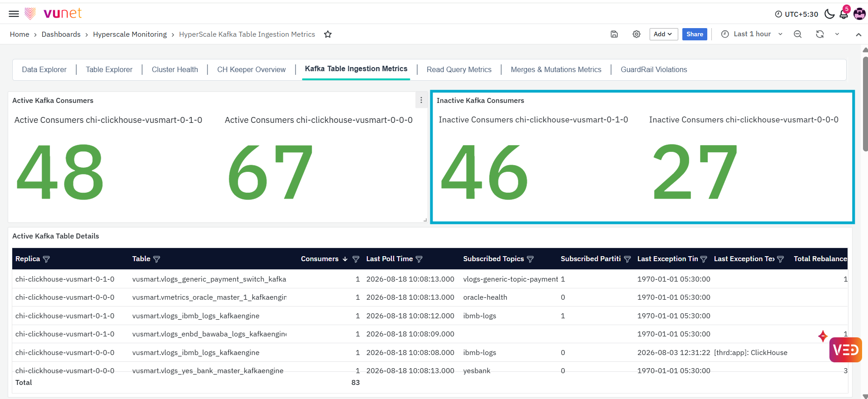Image resolution: width=868 pixels, height=399 pixels.
Task: Sort by the Consumers column header
Action: click(x=320, y=259)
